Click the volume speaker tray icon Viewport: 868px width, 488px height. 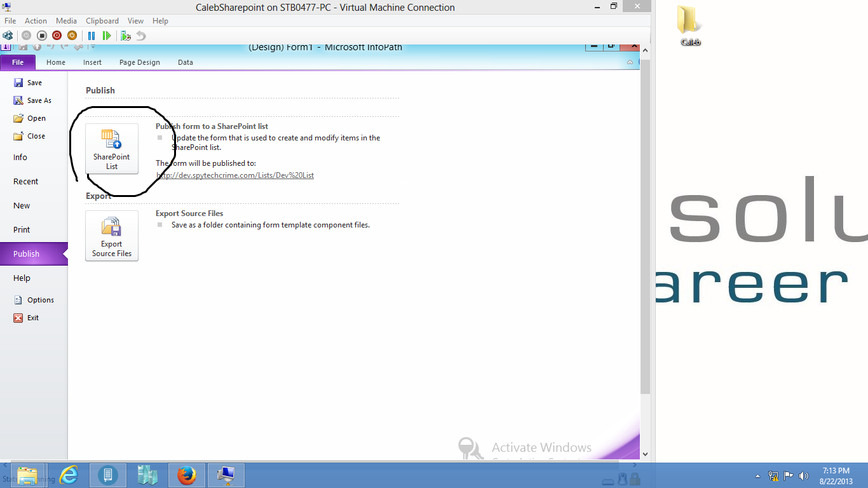coord(803,476)
